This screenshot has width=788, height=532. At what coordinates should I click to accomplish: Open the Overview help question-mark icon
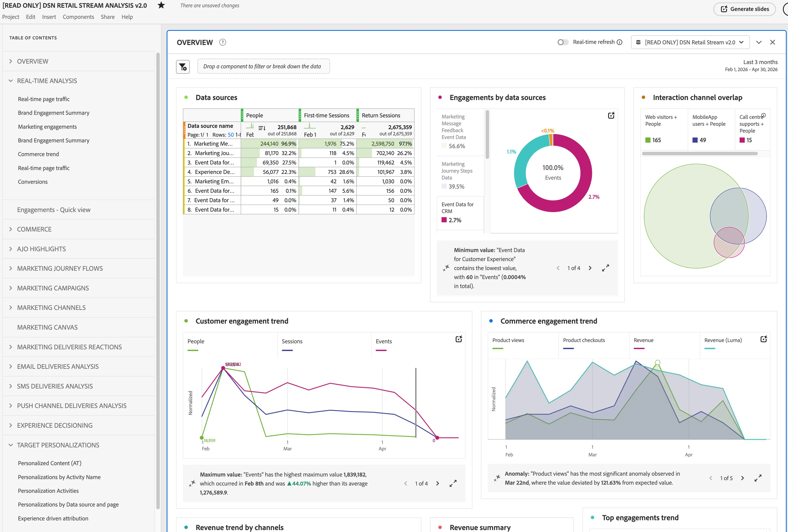tap(222, 42)
